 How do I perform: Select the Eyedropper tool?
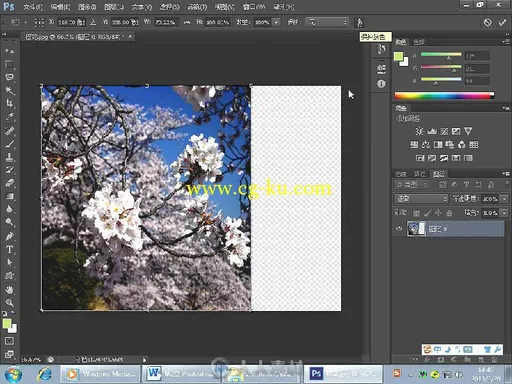click(x=9, y=117)
